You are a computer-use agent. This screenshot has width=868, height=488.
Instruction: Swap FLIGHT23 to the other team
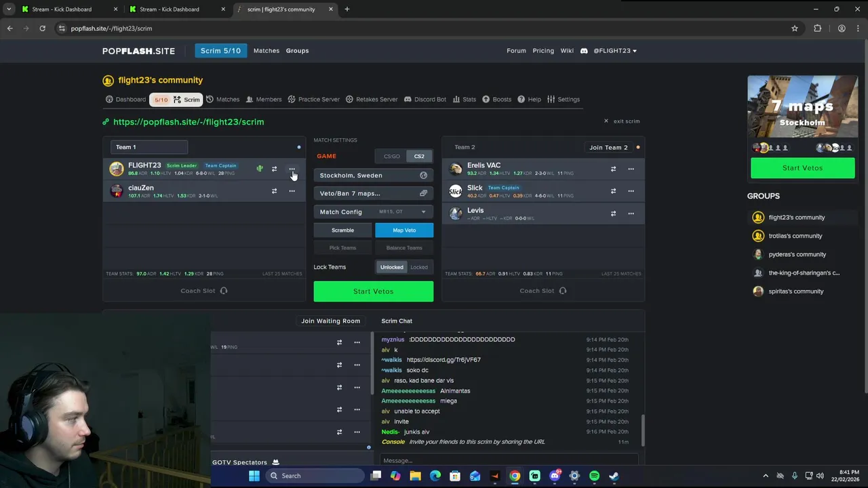tap(274, 169)
